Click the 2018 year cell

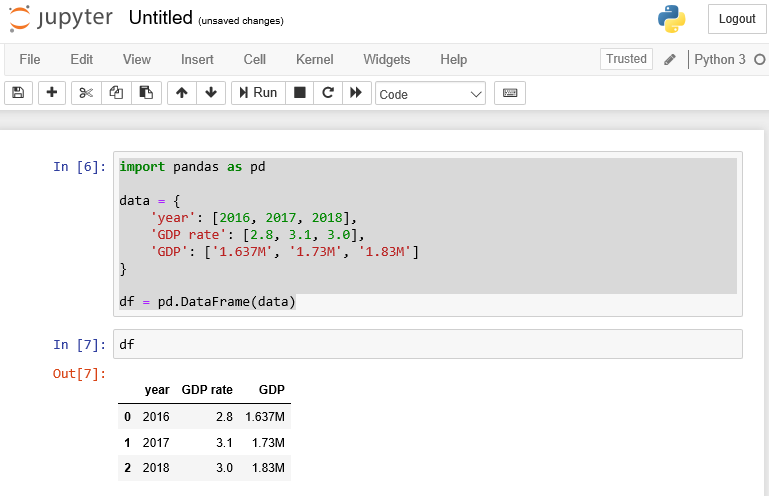pyautogui.click(x=156, y=468)
